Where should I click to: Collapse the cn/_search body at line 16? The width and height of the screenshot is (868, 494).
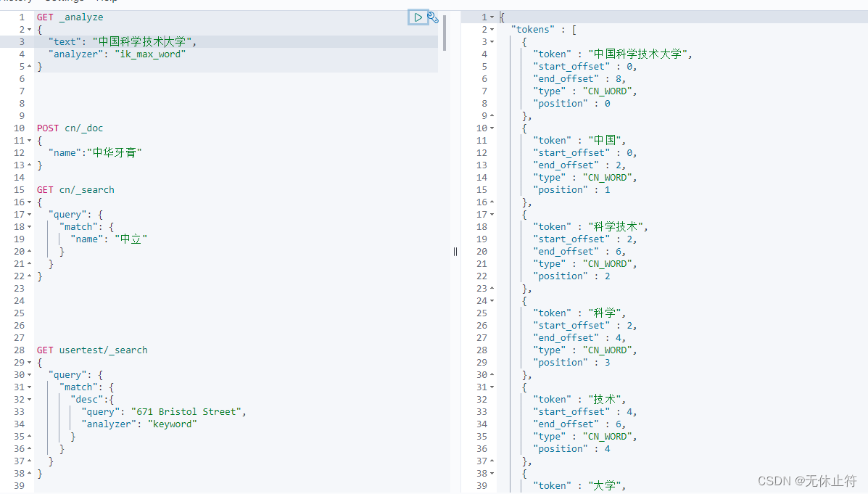tap(29, 202)
